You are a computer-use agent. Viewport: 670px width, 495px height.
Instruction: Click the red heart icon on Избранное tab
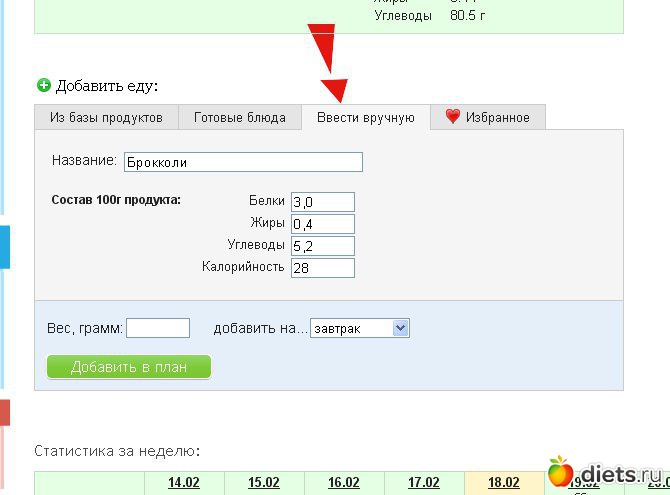tap(453, 117)
